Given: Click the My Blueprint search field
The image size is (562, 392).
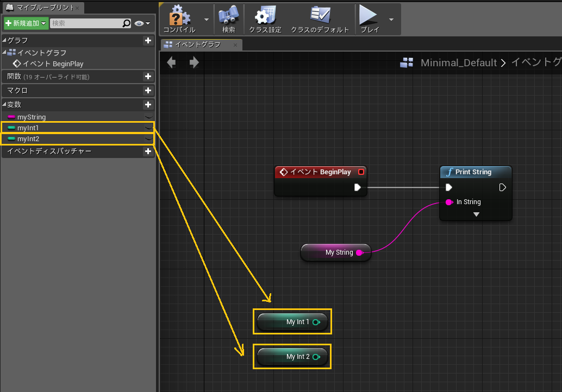Looking at the screenshot, I should [x=86, y=23].
